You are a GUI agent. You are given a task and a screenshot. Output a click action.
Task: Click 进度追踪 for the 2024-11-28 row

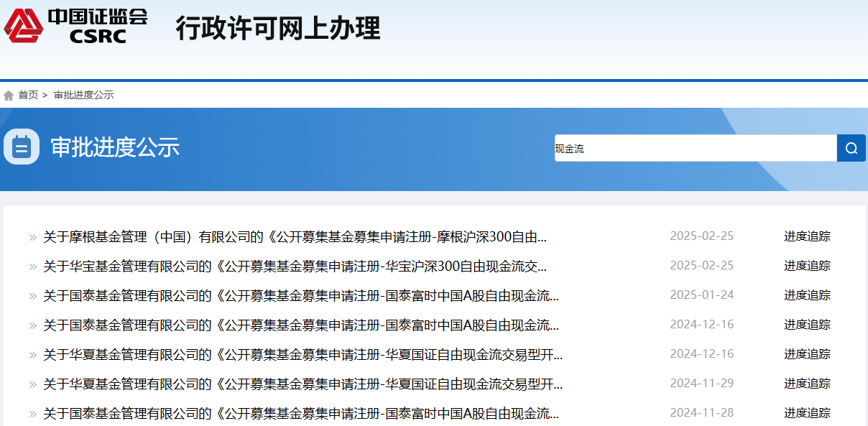point(807,413)
